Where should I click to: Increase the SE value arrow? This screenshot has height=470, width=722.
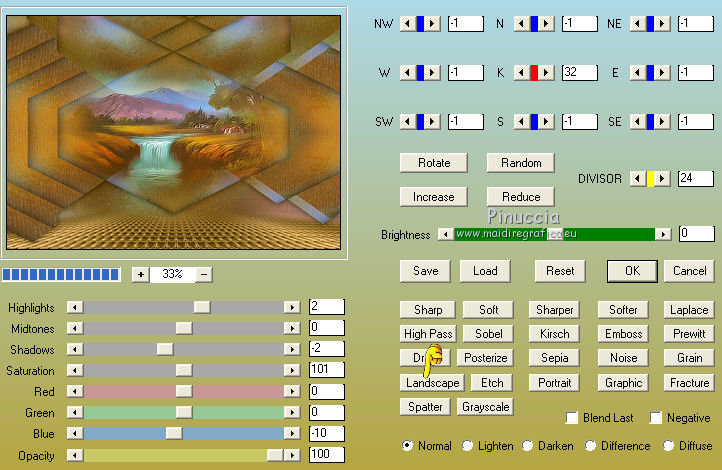pos(662,122)
